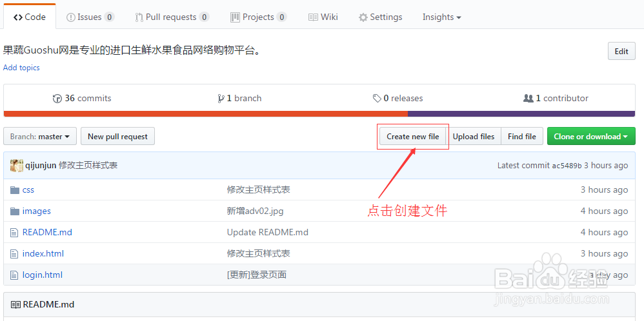Go to the Projects tab
The height and width of the screenshot is (321, 644).
pos(258,17)
